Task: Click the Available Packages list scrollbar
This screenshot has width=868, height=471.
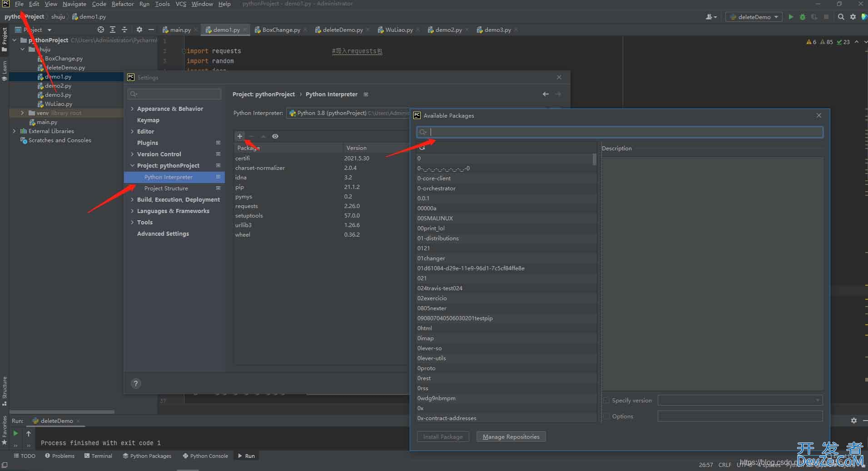Action: [594, 159]
